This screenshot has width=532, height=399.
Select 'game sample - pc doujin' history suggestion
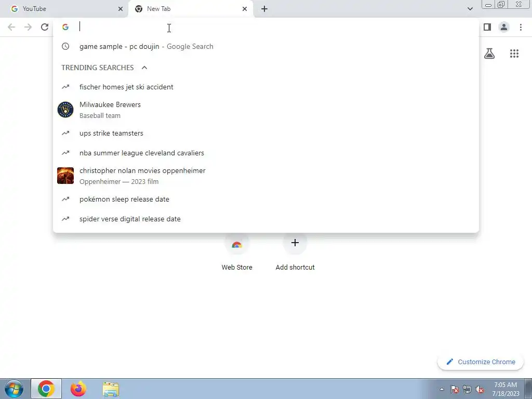[x=266, y=46]
